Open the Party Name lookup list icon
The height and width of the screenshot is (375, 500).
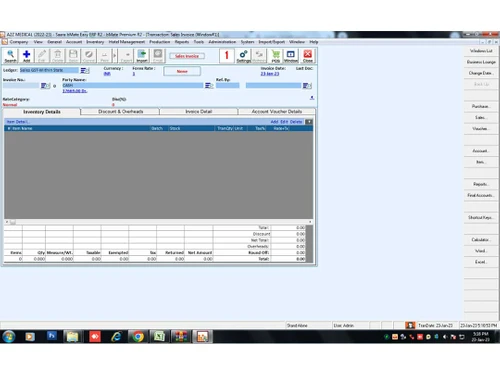point(209,86)
